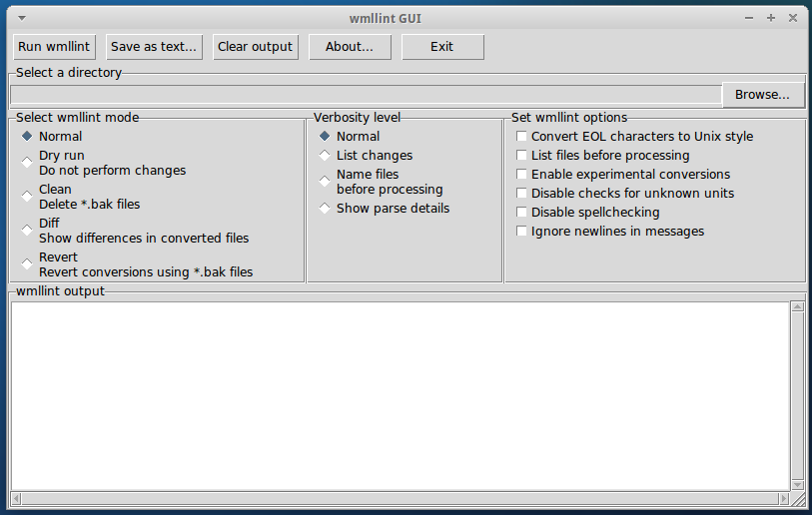Exit the application using Exit button
This screenshot has width=812, height=515.
pyautogui.click(x=442, y=47)
